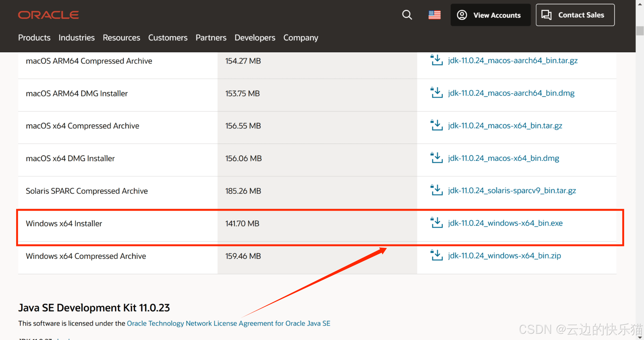Download jdk-11.0.24_windows-x64_bin.exe link
The image size is (644, 340).
505,223
